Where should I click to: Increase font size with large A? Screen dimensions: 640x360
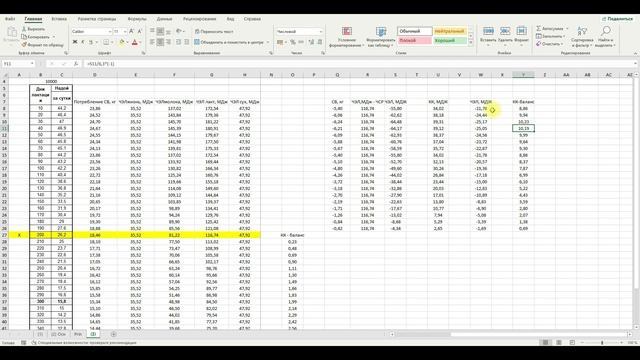click(x=131, y=31)
